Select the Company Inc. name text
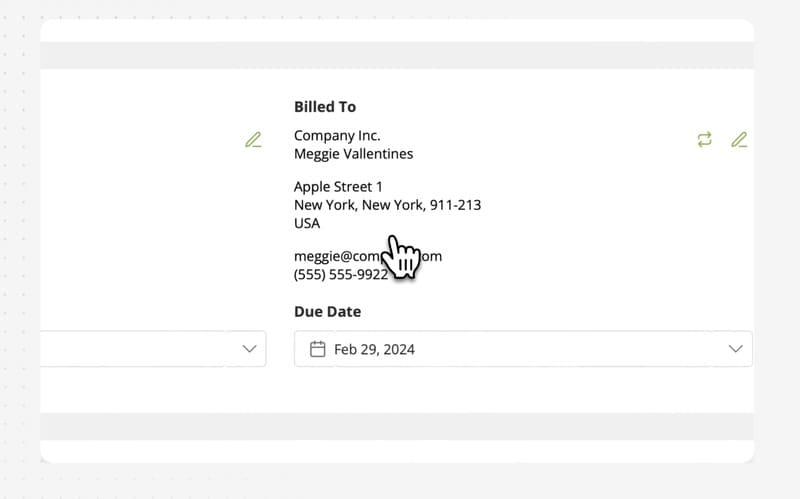 coord(337,136)
